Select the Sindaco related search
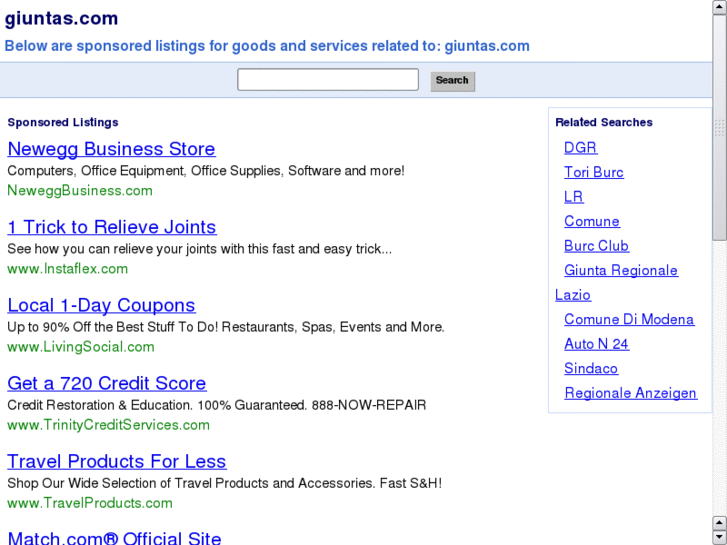727x545 pixels. pyautogui.click(x=591, y=369)
